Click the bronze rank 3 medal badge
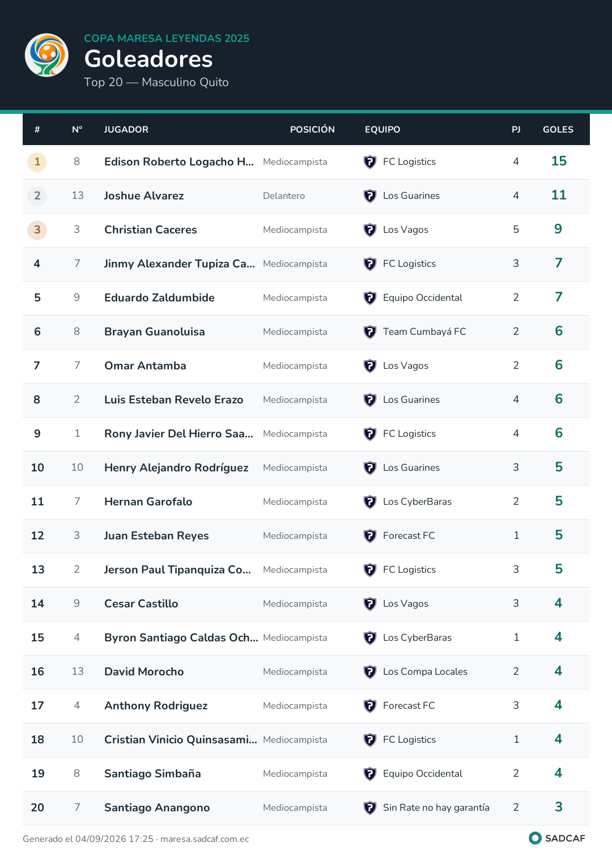The width and height of the screenshot is (612, 868). [x=37, y=230]
